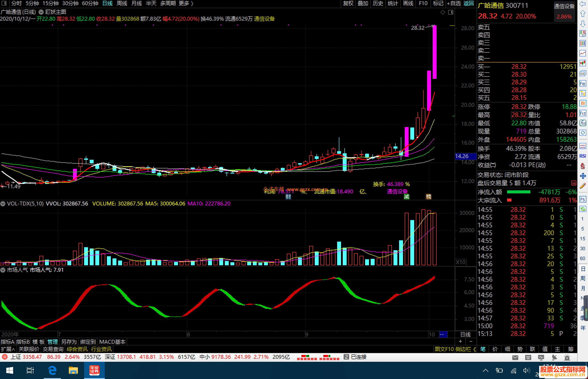Click the FS sidebar icon

point(583,199)
